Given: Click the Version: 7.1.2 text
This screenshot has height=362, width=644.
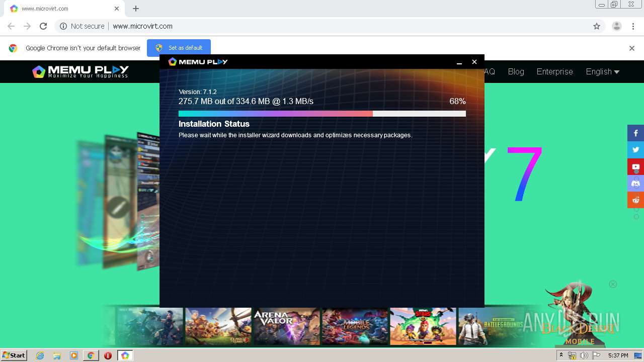Looking at the screenshot, I should [x=198, y=92].
